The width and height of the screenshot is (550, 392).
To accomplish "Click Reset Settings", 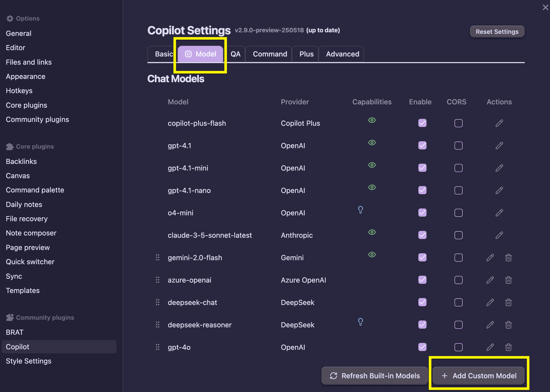I will [x=497, y=31].
